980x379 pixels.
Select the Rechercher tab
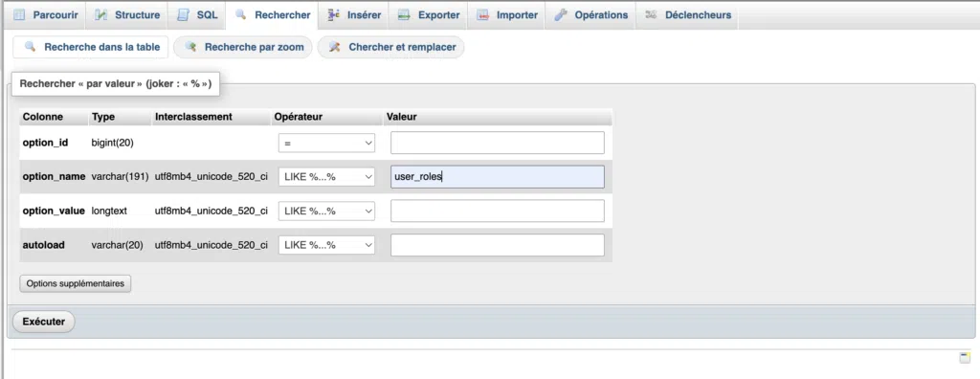pos(273,15)
